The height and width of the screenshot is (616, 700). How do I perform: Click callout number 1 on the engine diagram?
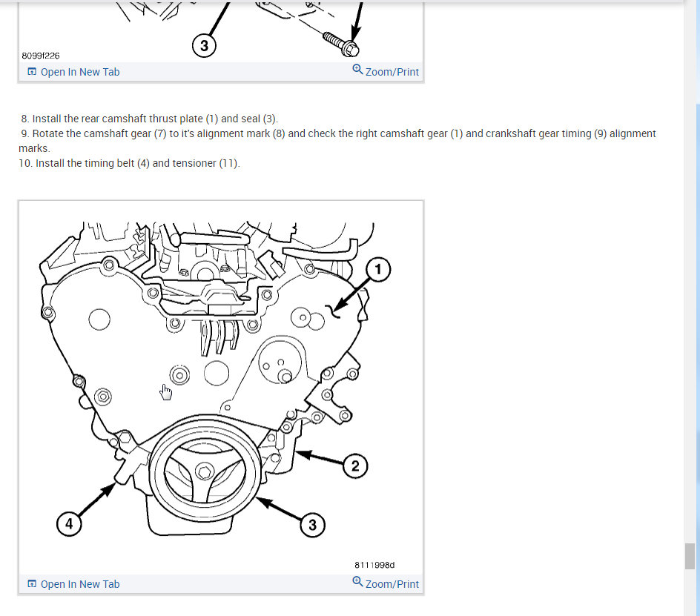pyautogui.click(x=379, y=269)
